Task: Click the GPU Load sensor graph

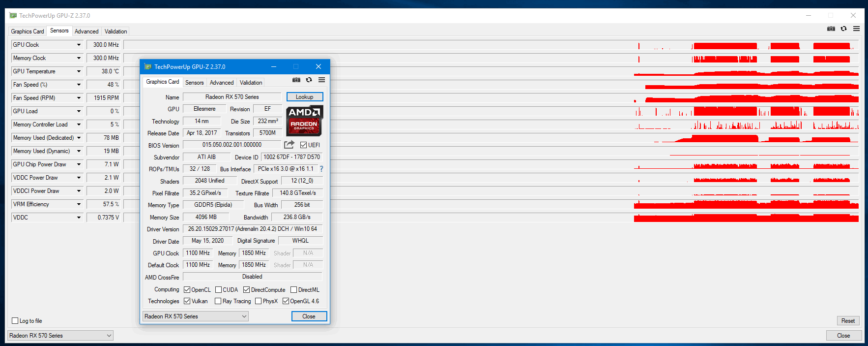Action: 491,111
